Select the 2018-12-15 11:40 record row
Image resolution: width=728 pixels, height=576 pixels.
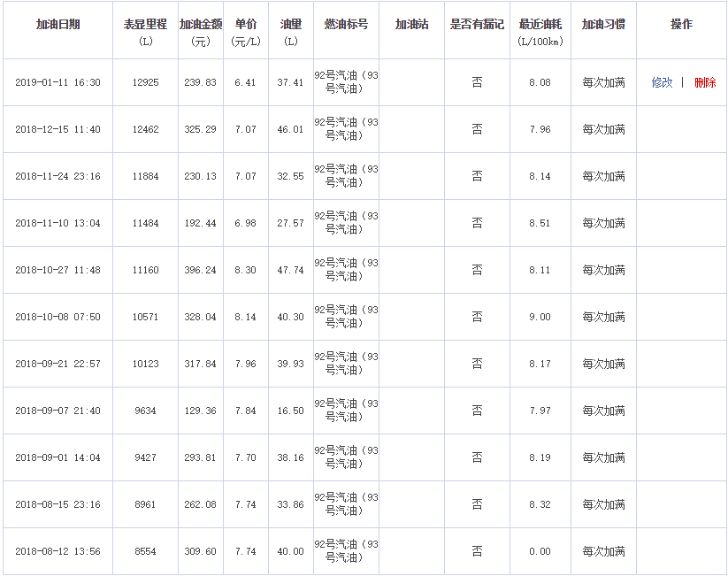coord(58,129)
